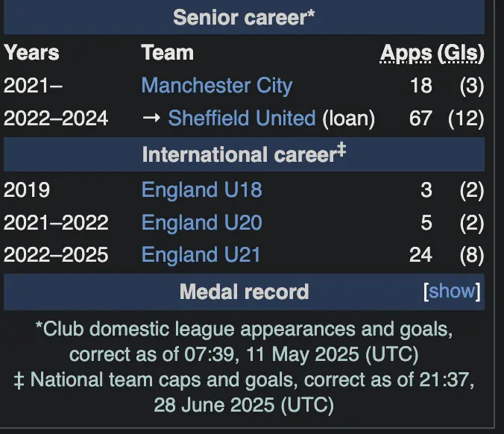Click the Medal record header title

click(244, 292)
